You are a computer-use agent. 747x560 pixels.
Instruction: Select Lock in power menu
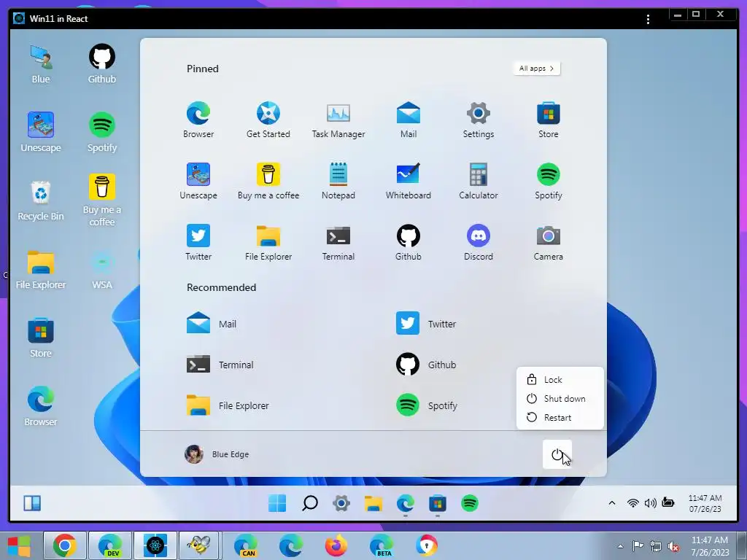click(x=560, y=379)
